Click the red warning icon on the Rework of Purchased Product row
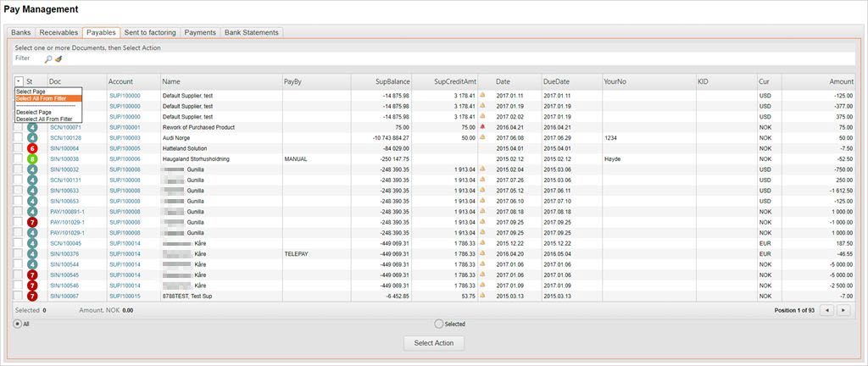This screenshot has width=868, height=366. point(483,127)
